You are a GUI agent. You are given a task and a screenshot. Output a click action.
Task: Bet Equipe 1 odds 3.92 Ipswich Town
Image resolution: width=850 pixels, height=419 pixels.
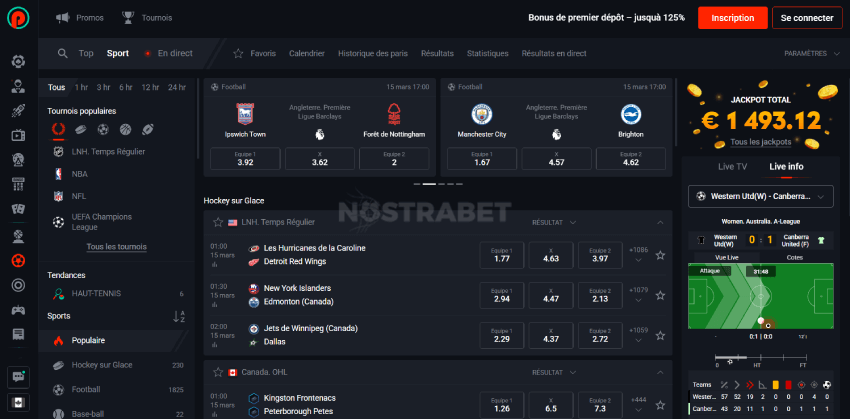coord(245,159)
